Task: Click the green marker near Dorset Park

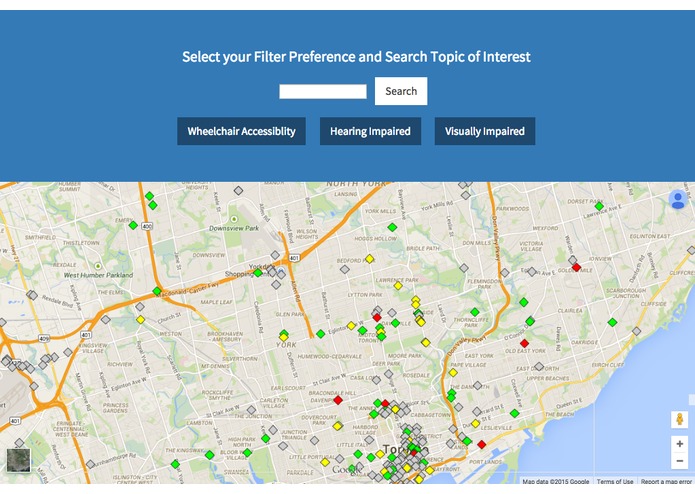Action: pyautogui.click(x=599, y=206)
